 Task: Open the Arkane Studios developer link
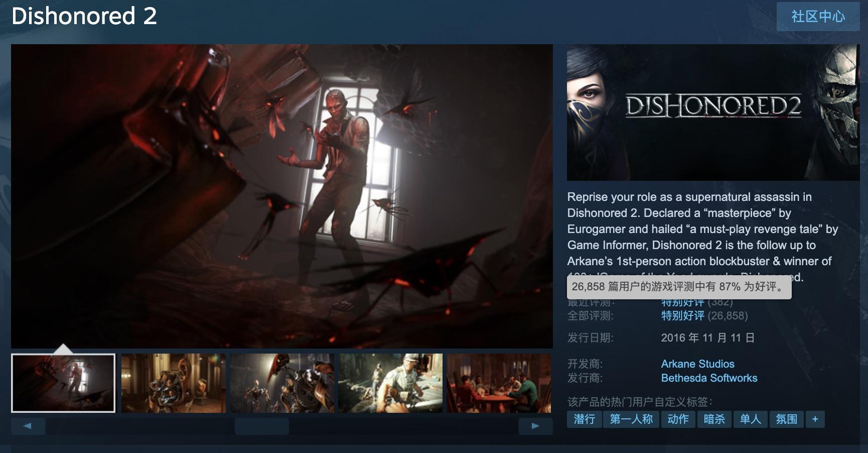697,364
